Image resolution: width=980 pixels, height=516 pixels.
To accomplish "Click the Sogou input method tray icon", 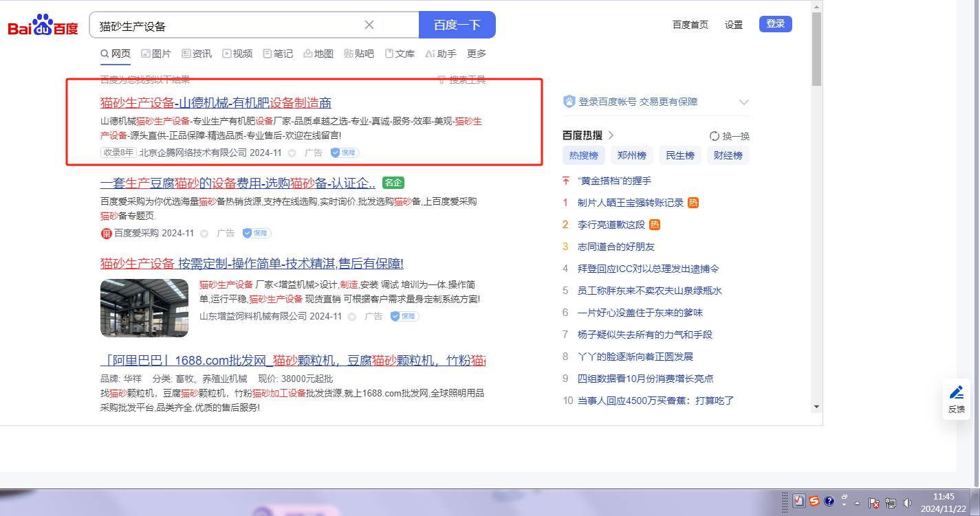I will [x=814, y=501].
